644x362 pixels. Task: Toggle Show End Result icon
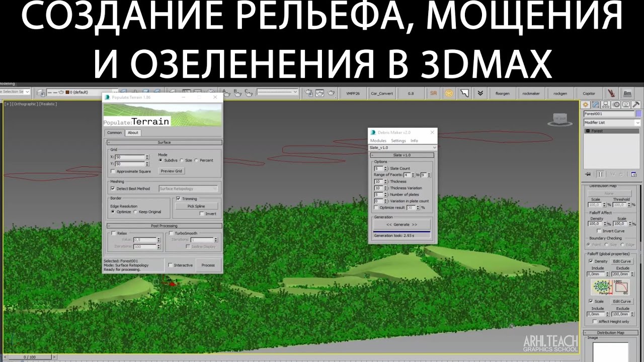(601, 174)
